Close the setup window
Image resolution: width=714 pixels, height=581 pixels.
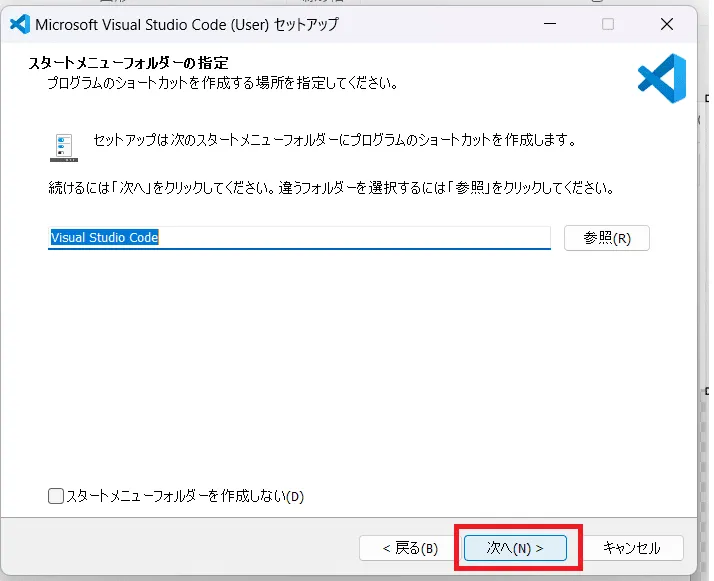coord(667,24)
